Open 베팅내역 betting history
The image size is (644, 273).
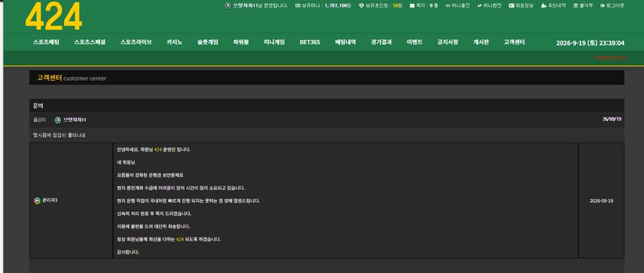(x=346, y=42)
